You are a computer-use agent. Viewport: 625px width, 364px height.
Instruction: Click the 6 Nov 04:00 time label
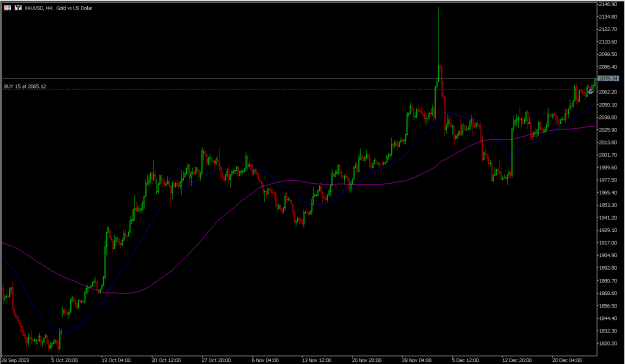[x=265, y=360]
